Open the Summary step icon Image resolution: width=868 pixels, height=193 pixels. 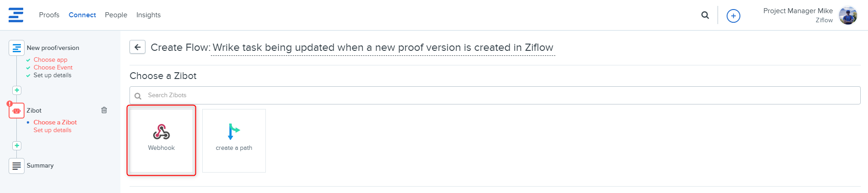coord(16,166)
